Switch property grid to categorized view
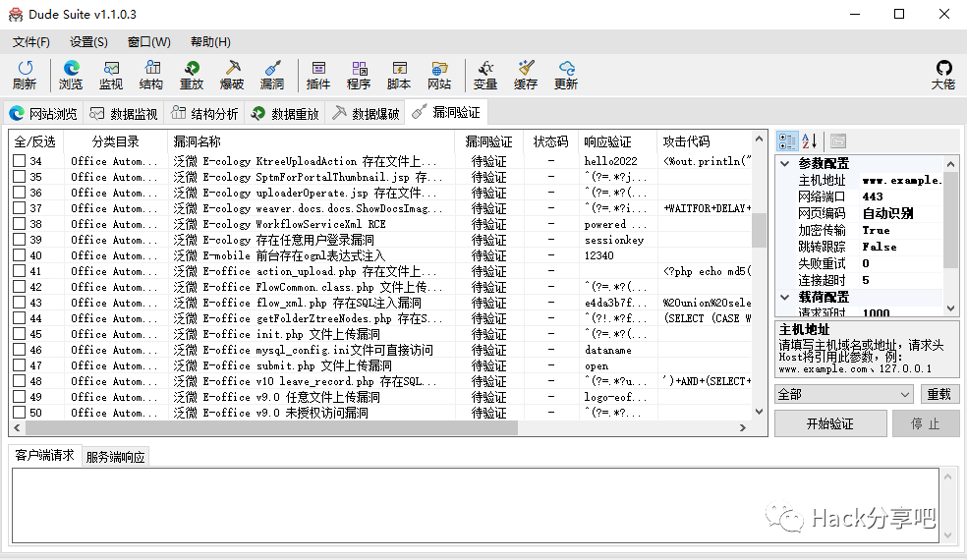The width and height of the screenshot is (967, 560). click(787, 141)
